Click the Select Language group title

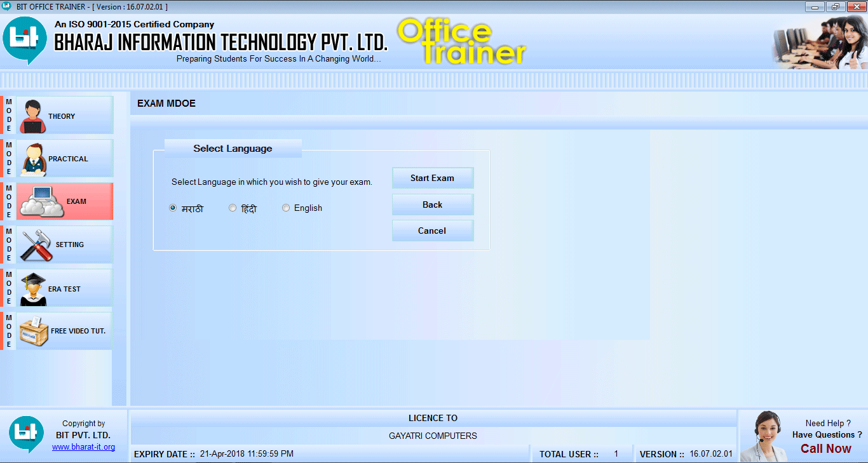coord(233,149)
